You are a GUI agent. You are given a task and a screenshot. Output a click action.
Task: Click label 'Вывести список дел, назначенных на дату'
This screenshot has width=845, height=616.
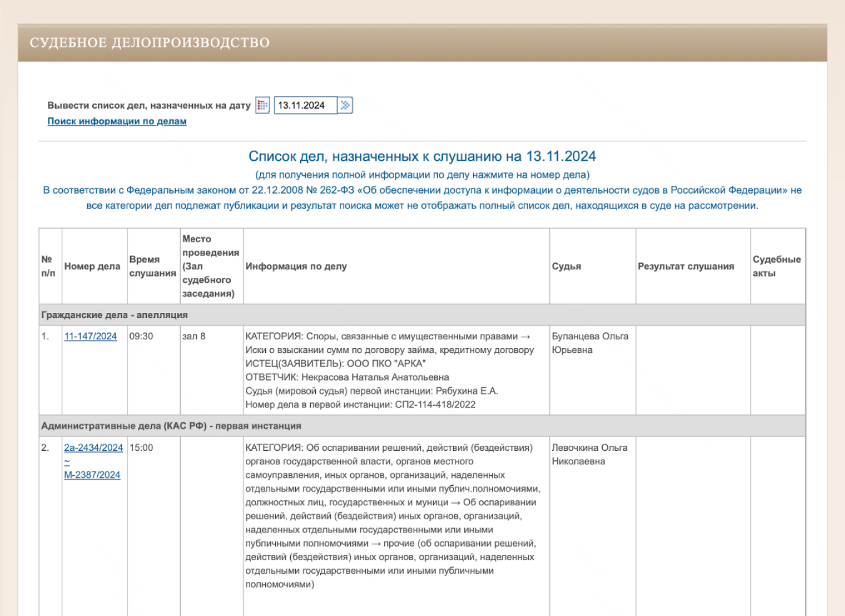(149, 105)
